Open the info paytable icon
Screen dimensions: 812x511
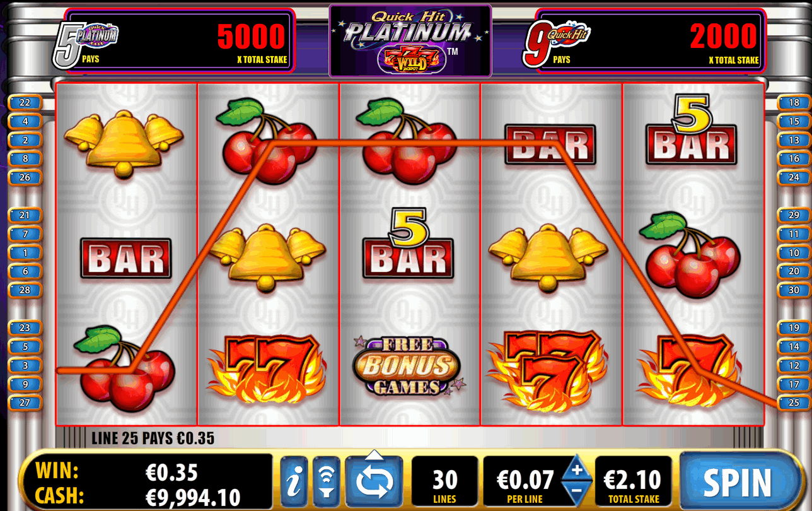[293, 483]
